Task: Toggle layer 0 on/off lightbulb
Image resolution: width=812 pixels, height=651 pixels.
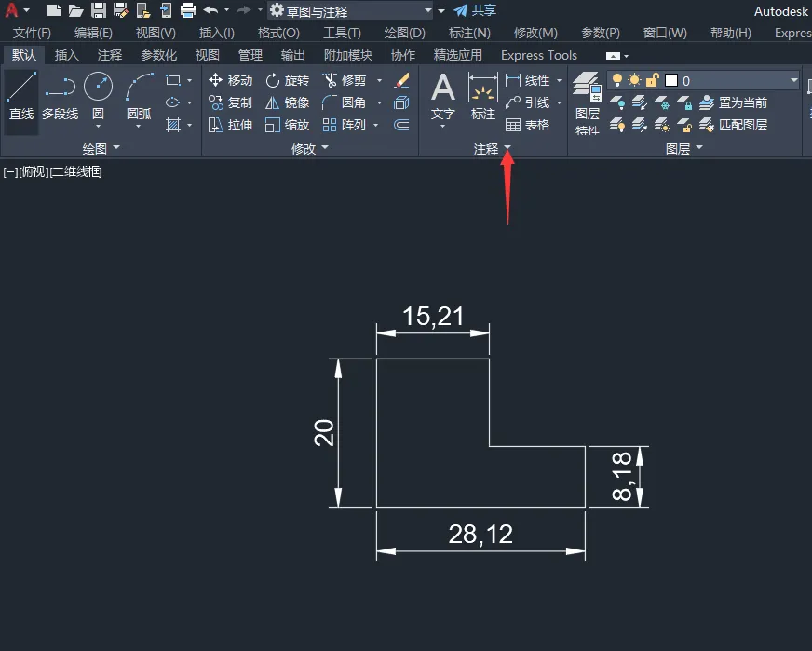Action: pyautogui.click(x=616, y=80)
